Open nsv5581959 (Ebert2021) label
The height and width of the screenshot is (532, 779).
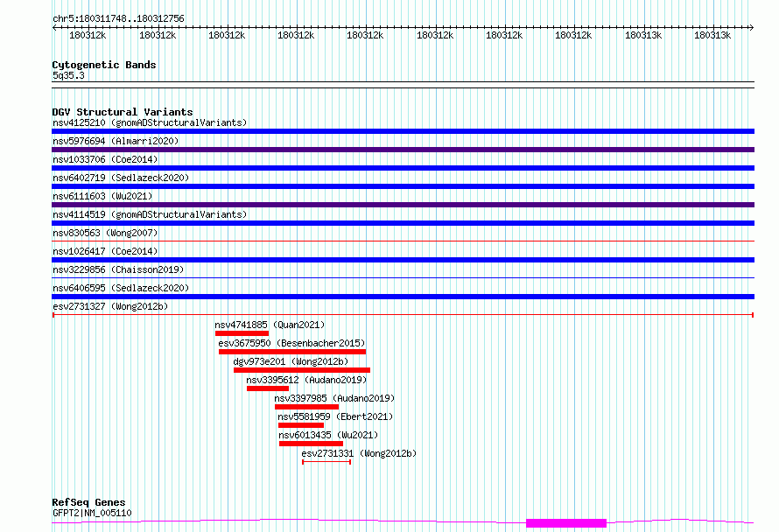(x=335, y=416)
